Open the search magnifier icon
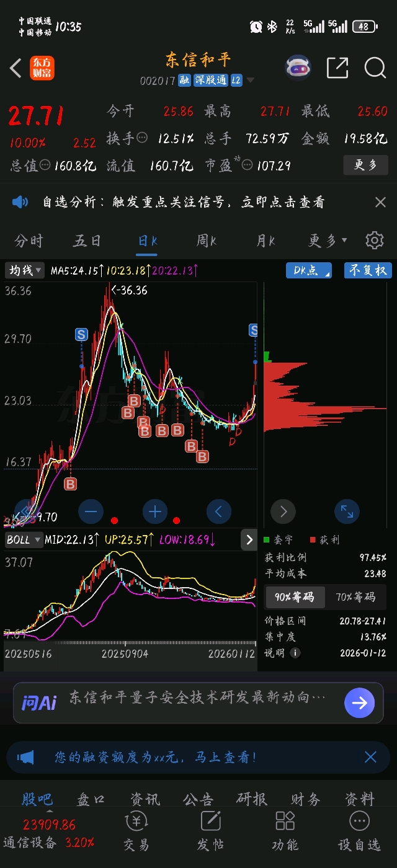The height and width of the screenshot is (868, 397). (375, 68)
